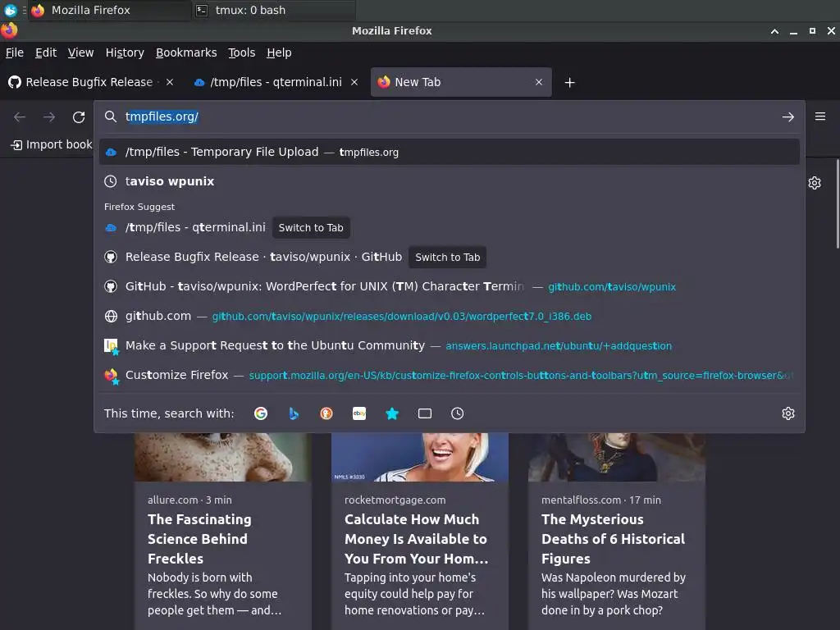840x630 pixels.
Task: Click the rocketmortgage article thumbnail image
Action: 419,457
